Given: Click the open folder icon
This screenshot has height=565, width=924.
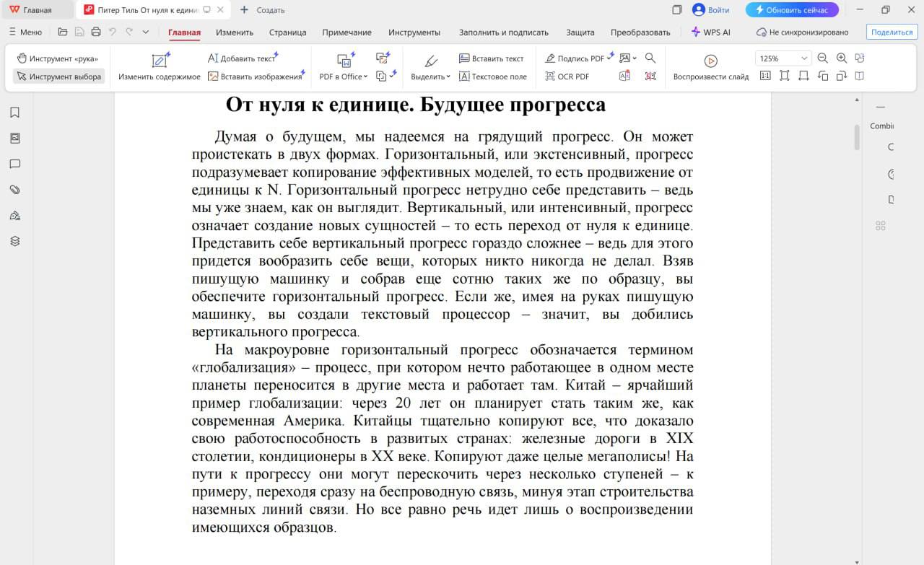Looking at the screenshot, I should point(63,32).
